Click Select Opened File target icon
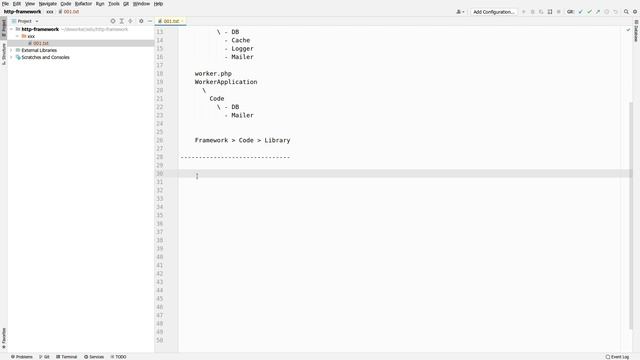Viewport: 640px width, 360px height. pyautogui.click(x=113, y=21)
